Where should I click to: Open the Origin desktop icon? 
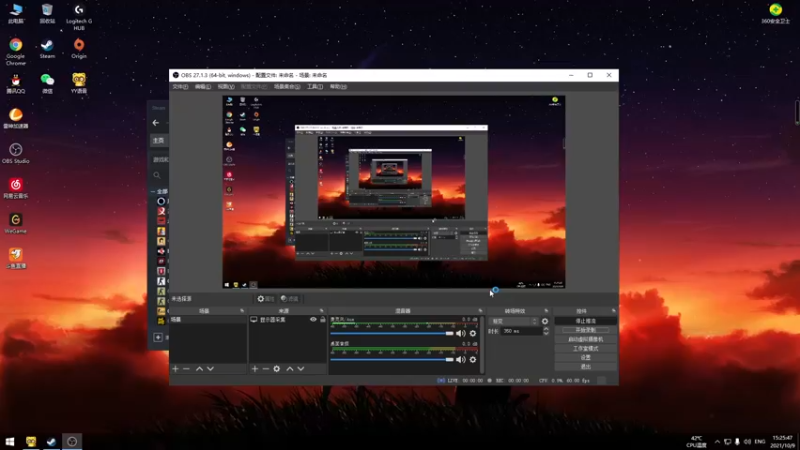point(79,48)
